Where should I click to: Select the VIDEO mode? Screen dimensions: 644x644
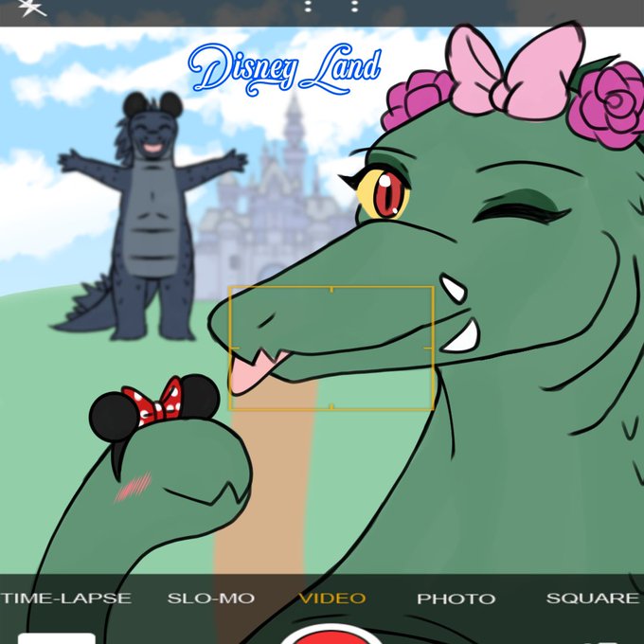click(331, 599)
